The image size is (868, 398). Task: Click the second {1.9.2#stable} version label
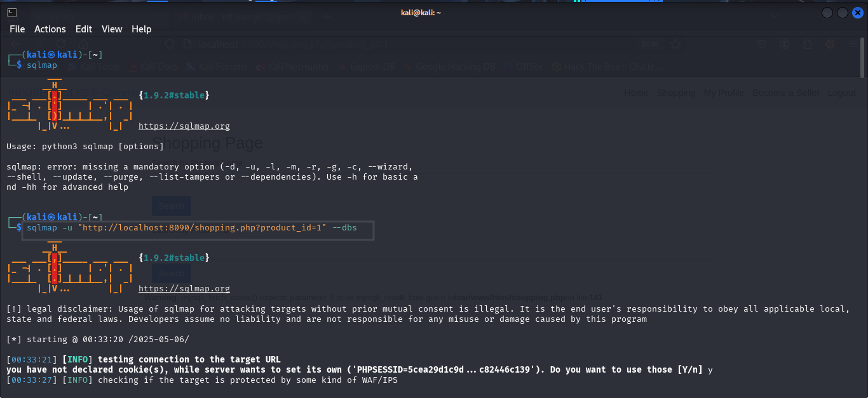pos(174,258)
